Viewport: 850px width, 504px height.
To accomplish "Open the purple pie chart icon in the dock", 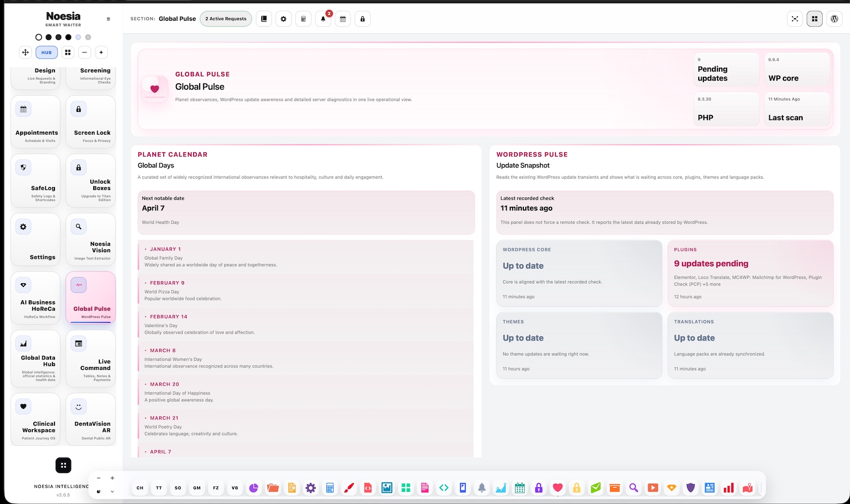I will pyautogui.click(x=254, y=487).
